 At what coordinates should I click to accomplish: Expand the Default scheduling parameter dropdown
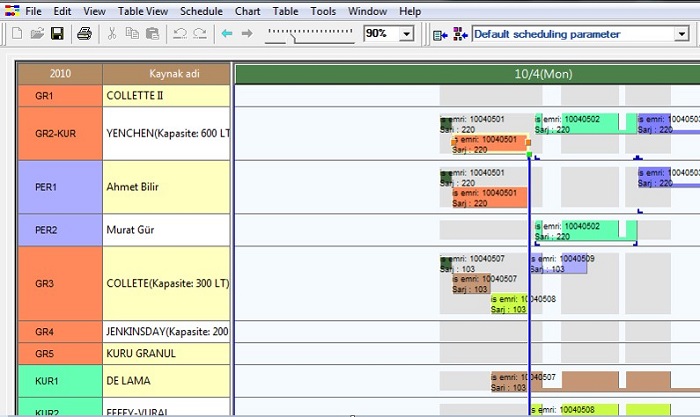(682, 34)
